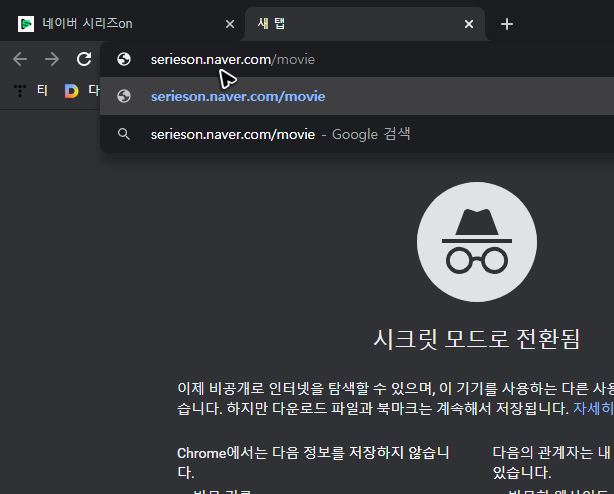
Task: Click the 자세히 learn more link
Action: coord(593,408)
